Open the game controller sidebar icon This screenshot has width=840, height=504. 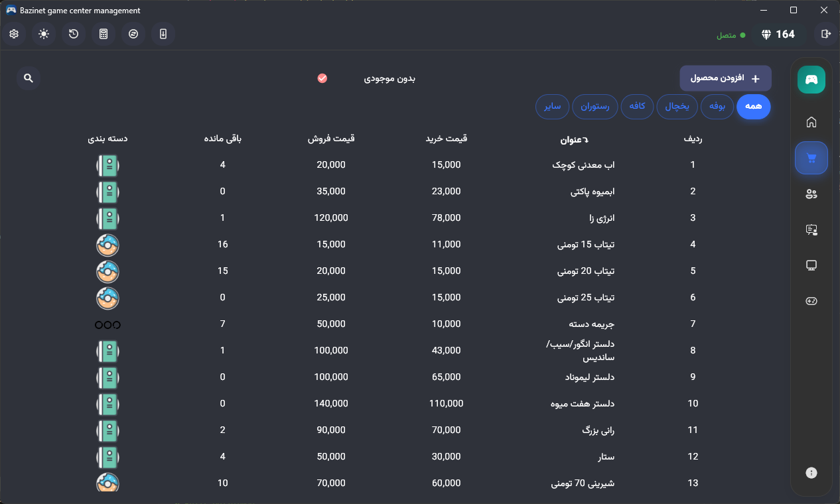click(x=811, y=301)
